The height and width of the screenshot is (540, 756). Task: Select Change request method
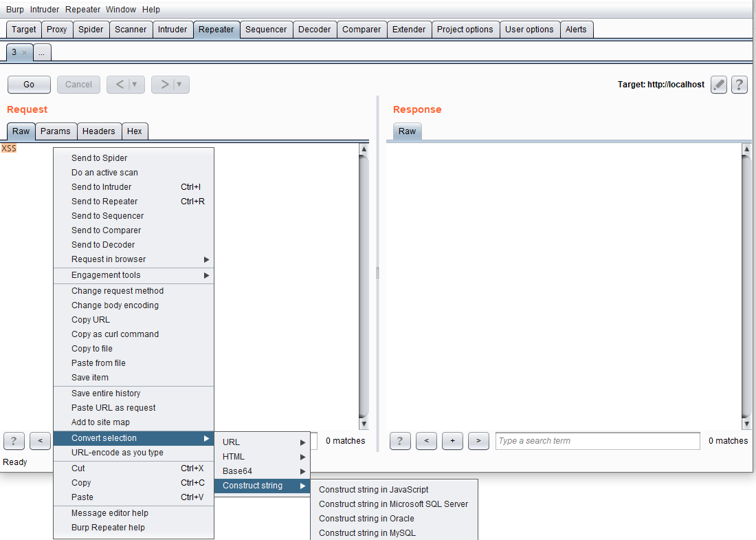click(133, 291)
